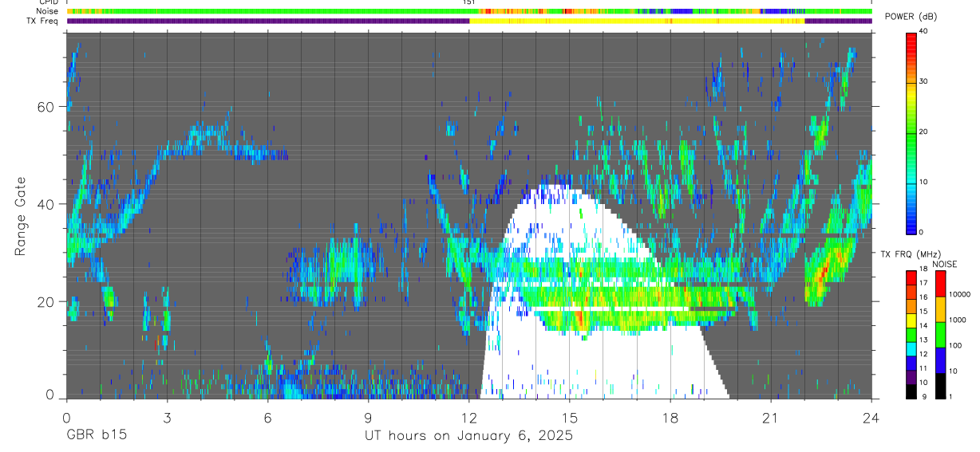Click the '18' UT hour axis tick

[x=670, y=418]
